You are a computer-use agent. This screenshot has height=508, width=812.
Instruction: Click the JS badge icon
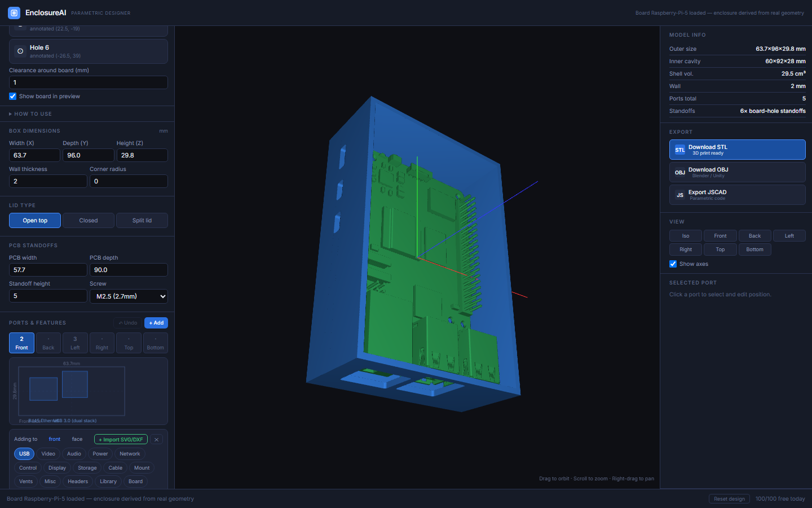click(x=680, y=195)
